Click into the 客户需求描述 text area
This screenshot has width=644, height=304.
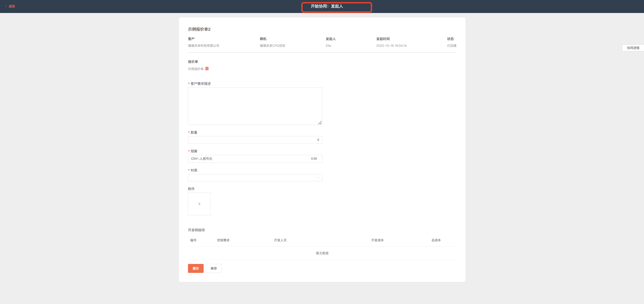point(255,106)
